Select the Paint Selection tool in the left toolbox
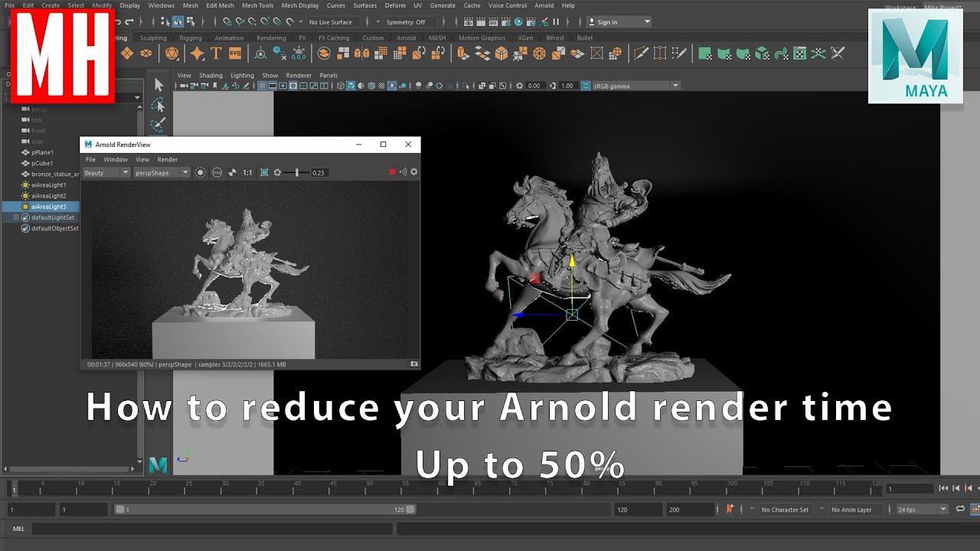The image size is (980, 551). coord(158,126)
